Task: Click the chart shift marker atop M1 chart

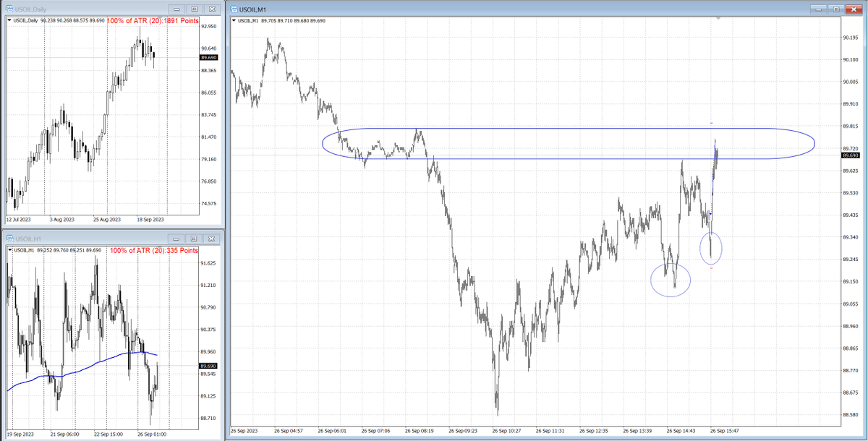Action: tap(718, 18)
